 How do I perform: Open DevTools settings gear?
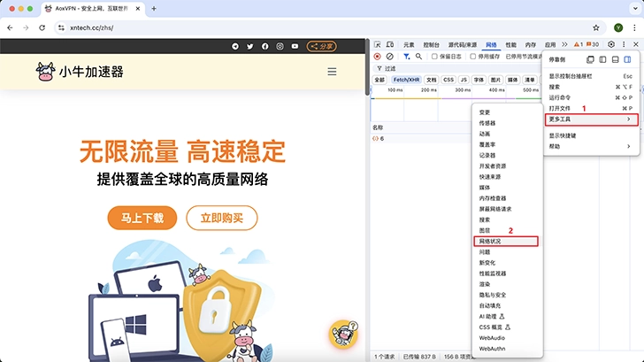click(x=611, y=44)
